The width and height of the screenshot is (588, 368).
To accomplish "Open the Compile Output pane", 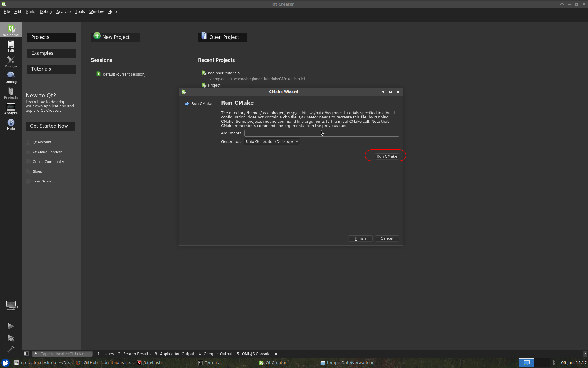I will (218, 354).
